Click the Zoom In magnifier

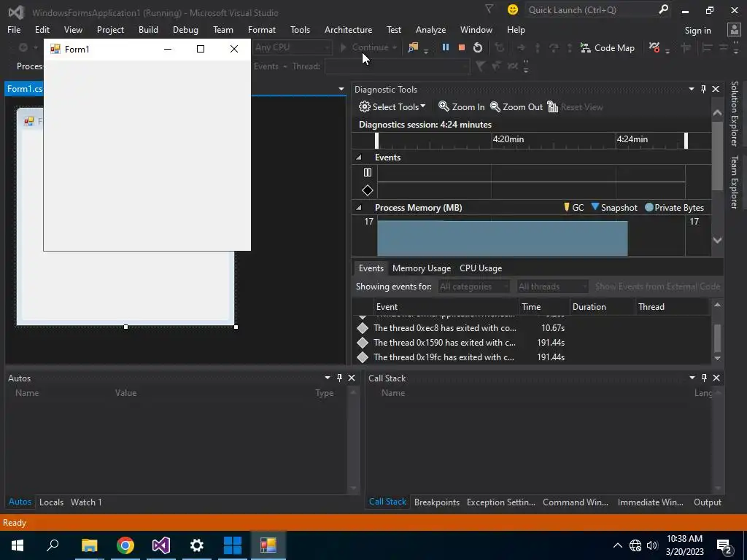[x=461, y=106]
